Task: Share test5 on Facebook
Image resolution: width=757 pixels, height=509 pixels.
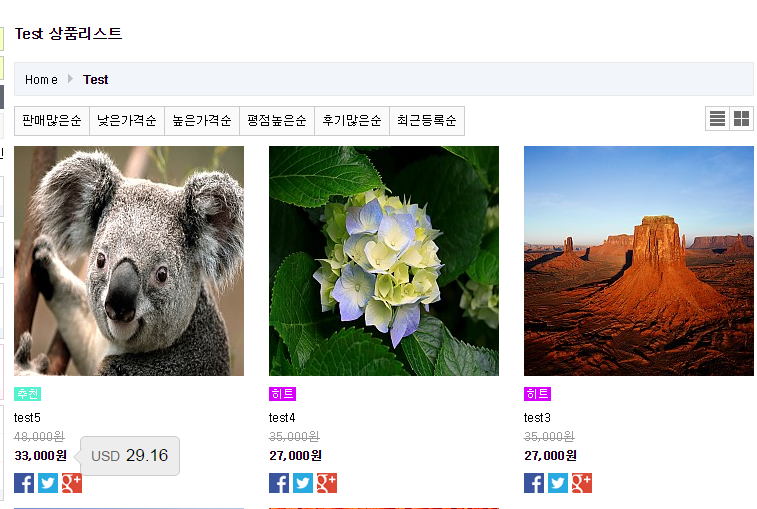Action: tap(24, 483)
